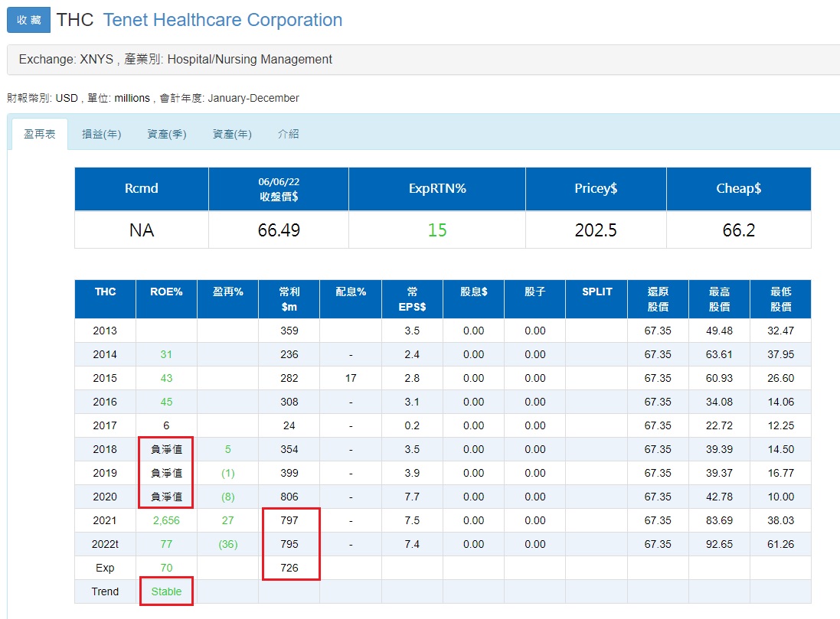
Task: Click the 2021 year row label
Action: click(105, 520)
